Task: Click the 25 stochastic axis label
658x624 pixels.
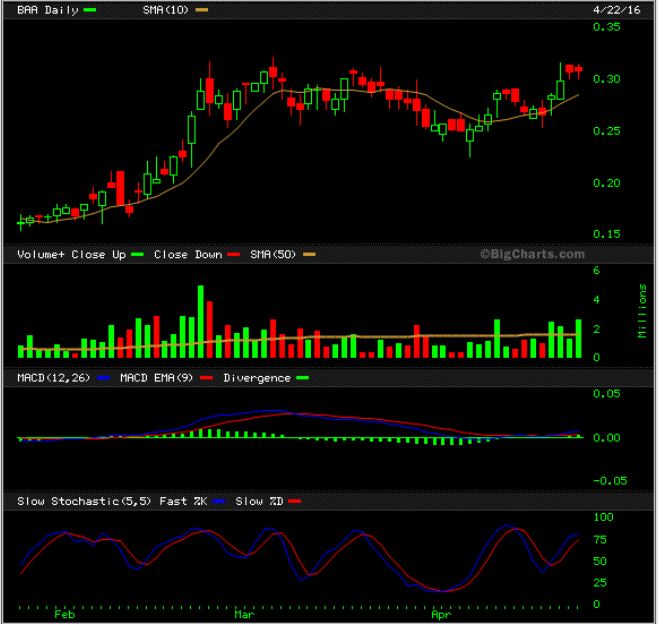Action: tap(600, 582)
